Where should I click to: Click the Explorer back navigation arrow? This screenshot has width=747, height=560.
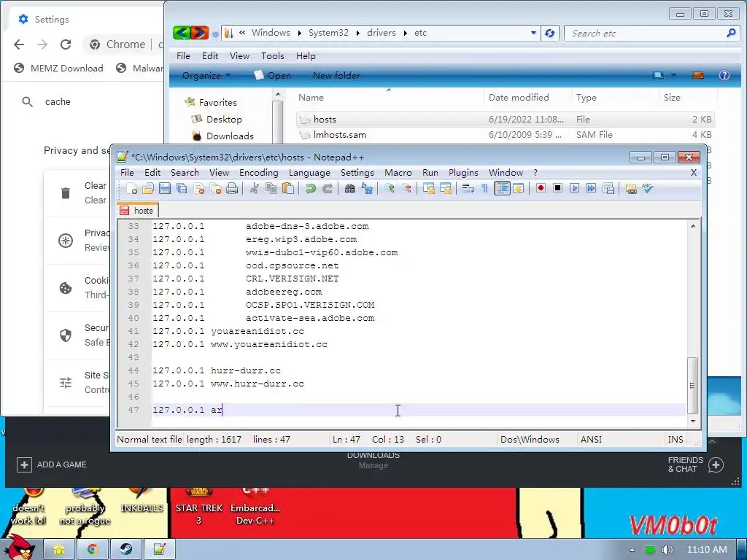[182, 32]
